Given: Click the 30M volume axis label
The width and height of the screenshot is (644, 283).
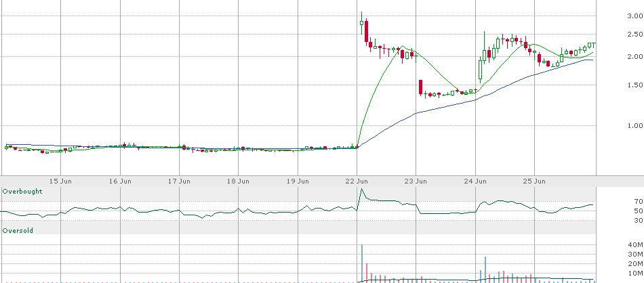Looking at the screenshot, I should 637,255.
